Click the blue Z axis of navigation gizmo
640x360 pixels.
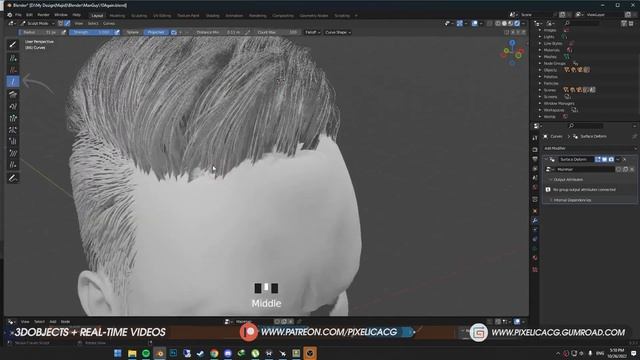click(x=512, y=42)
